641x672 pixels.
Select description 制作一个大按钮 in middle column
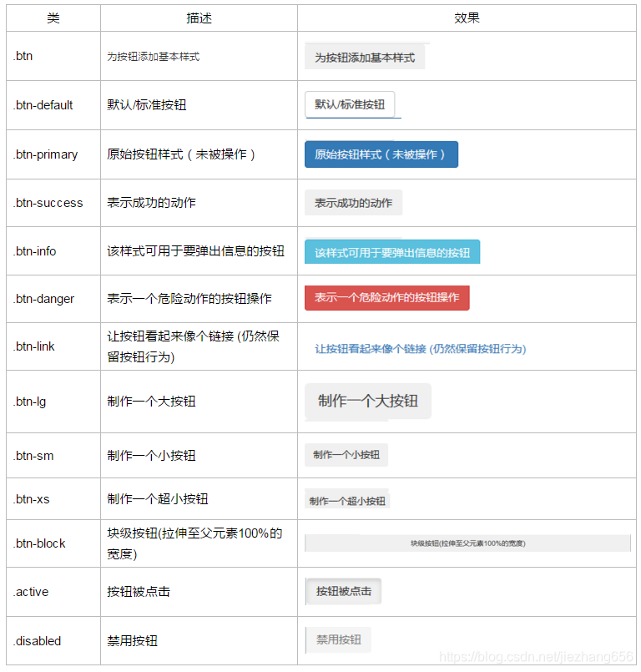point(151,402)
